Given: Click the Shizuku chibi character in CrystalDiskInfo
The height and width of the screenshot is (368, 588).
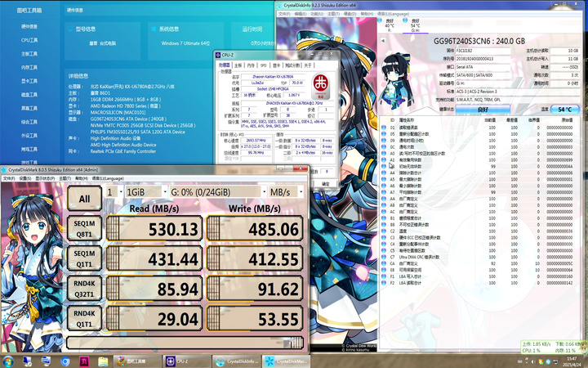Looking at the screenshot, I should 395,81.
